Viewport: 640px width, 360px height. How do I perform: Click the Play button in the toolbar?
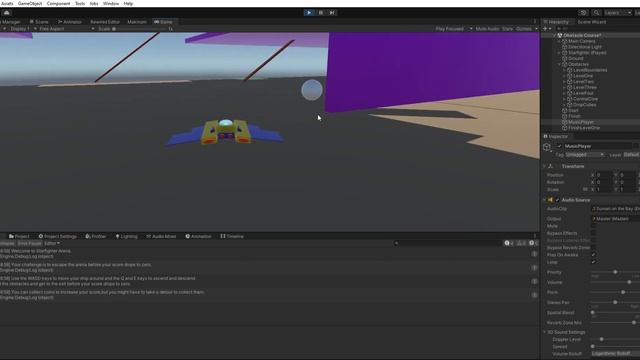pos(309,13)
